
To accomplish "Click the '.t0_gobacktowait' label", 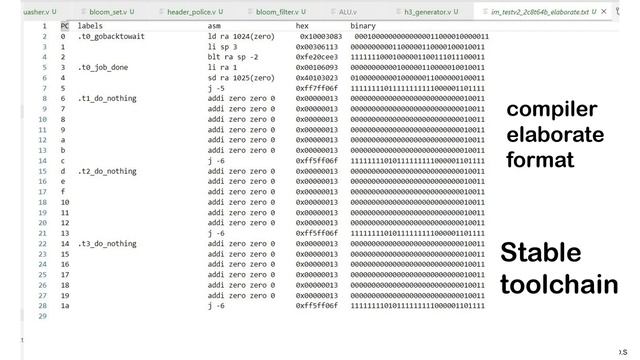I will click(x=111, y=36).
